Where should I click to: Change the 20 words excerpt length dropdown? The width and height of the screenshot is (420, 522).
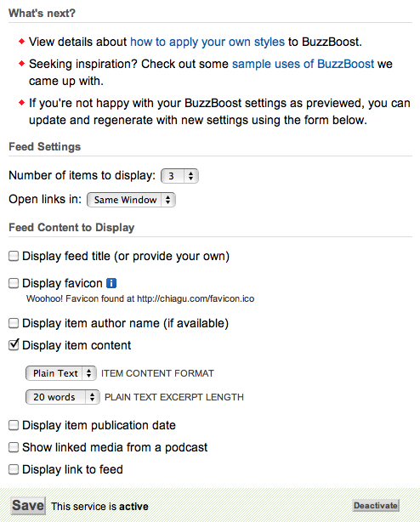pyautogui.click(x=63, y=397)
